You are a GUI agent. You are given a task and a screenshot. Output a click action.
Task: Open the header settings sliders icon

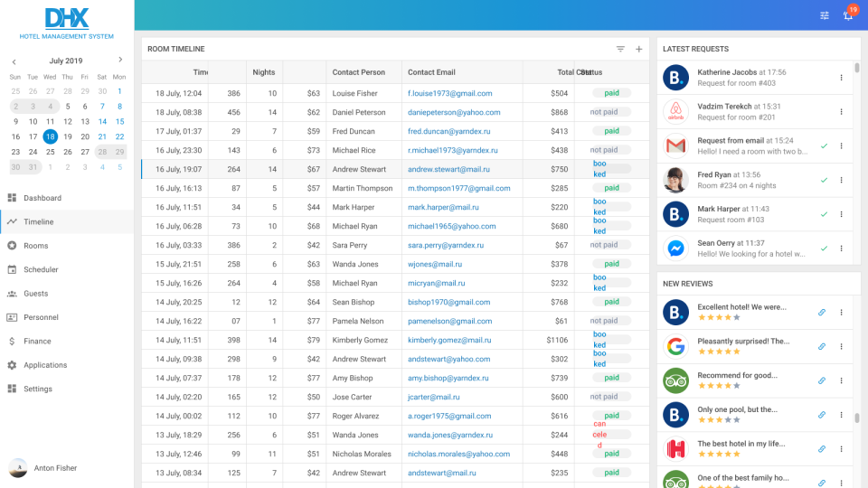(x=825, y=15)
